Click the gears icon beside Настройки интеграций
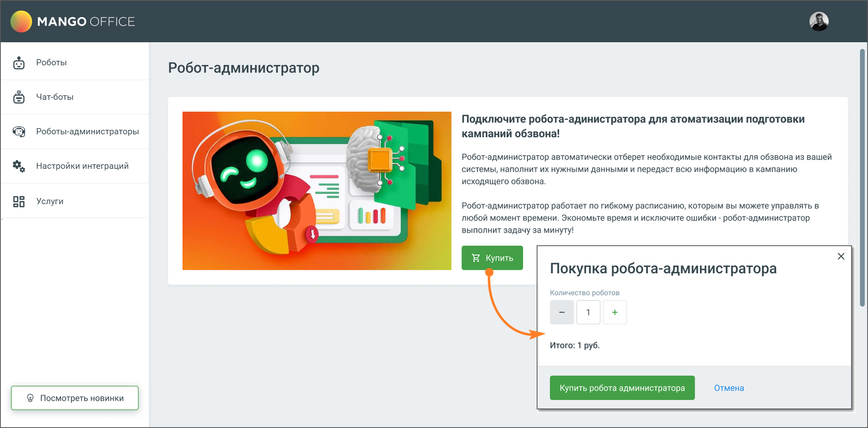This screenshot has height=428, width=868. point(19,166)
